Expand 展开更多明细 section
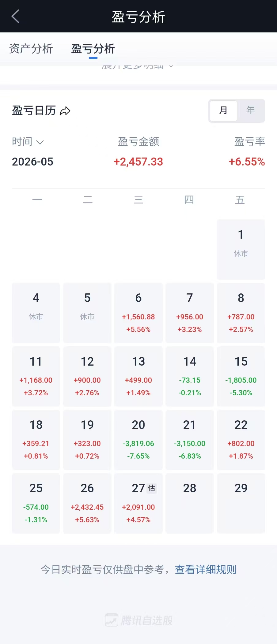 coord(138,66)
